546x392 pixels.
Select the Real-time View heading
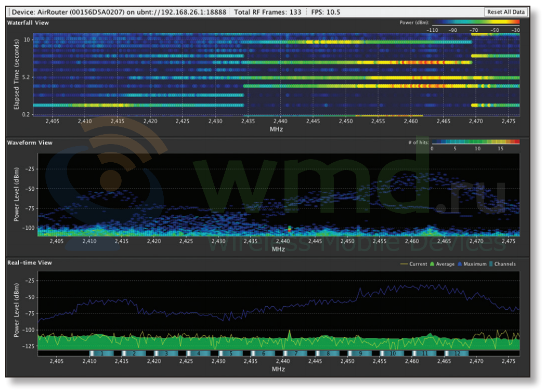click(x=30, y=263)
